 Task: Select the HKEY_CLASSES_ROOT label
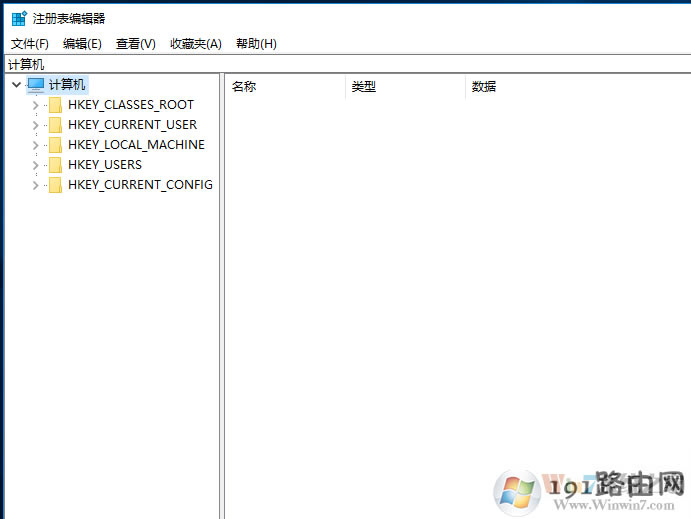(x=131, y=105)
